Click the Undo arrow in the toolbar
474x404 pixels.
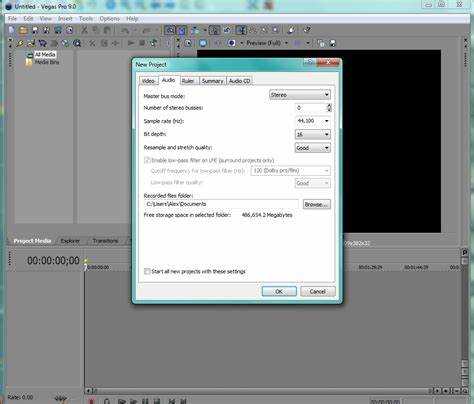(125, 30)
